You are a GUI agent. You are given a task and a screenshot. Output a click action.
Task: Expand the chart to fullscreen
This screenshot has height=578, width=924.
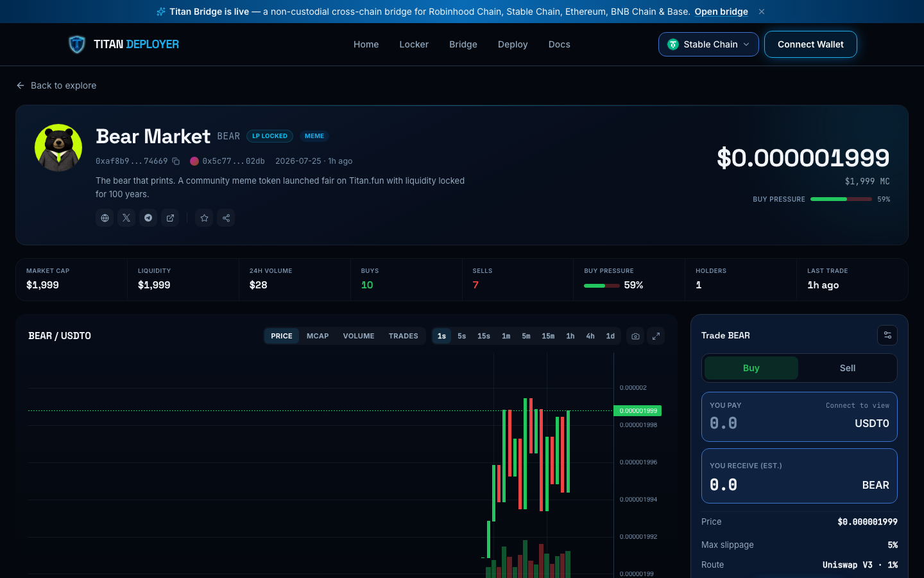[656, 336]
